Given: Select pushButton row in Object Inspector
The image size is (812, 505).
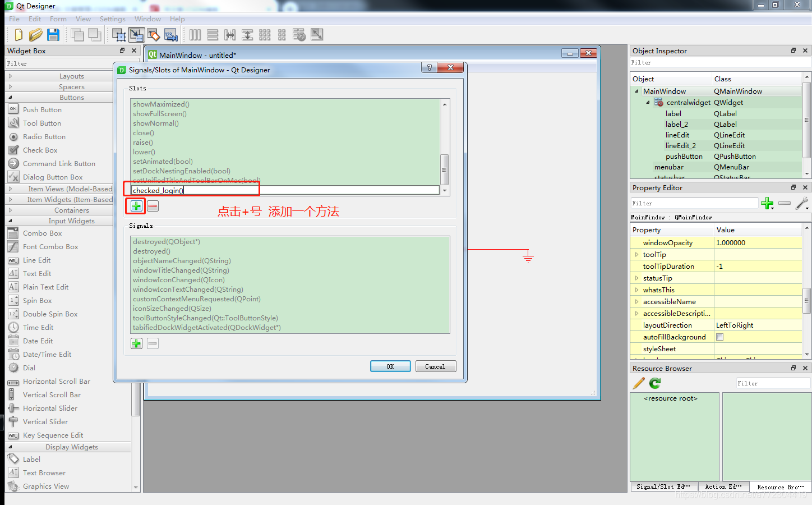Looking at the screenshot, I should point(717,157).
